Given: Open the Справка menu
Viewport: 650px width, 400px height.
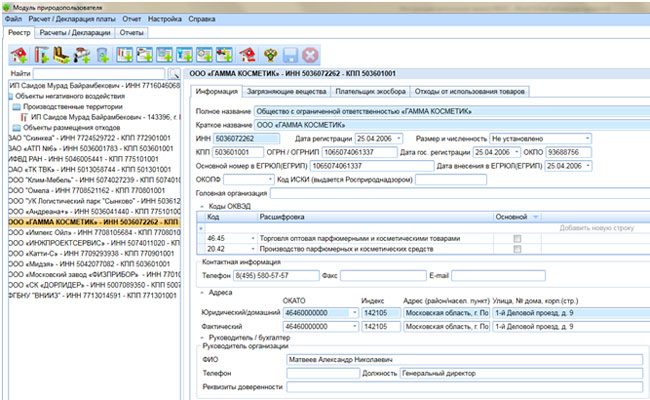Looking at the screenshot, I should coord(201,19).
